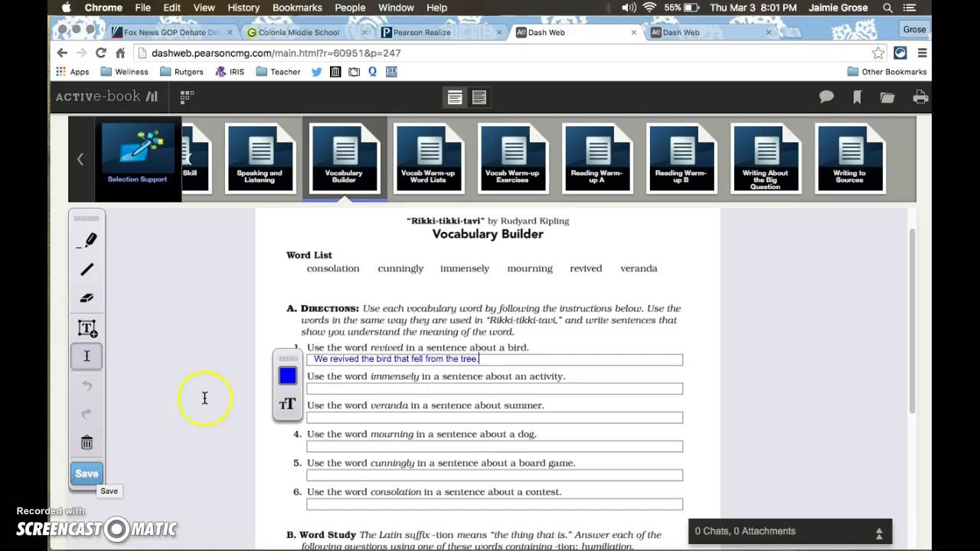Select the add text box tool
The image size is (980, 551).
(x=87, y=328)
